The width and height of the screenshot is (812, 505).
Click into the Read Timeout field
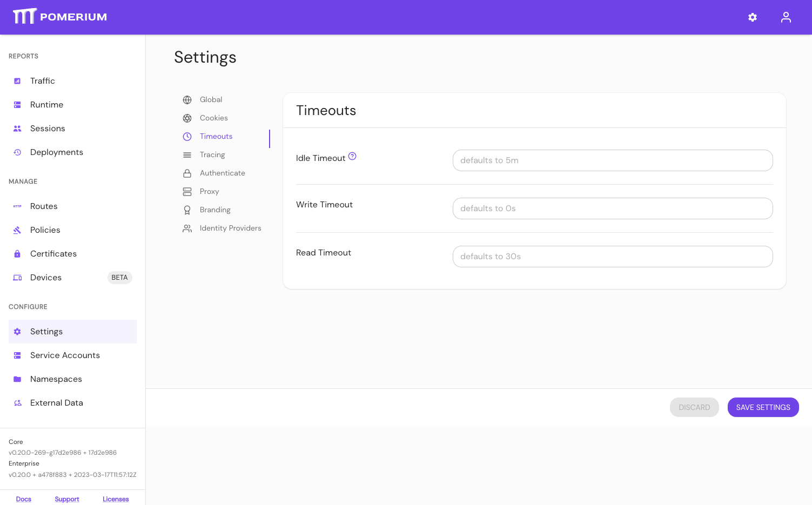[612, 257]
